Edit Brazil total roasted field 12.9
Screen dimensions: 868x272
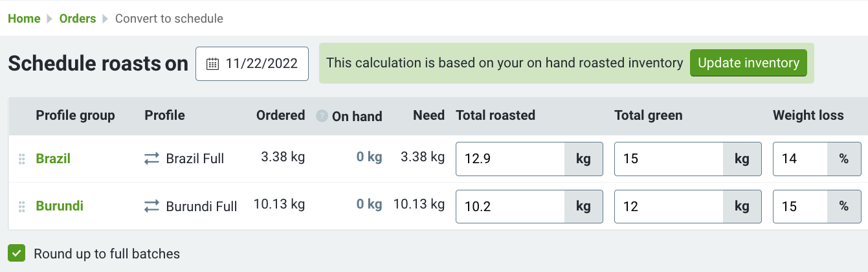(x=511, y=159)
